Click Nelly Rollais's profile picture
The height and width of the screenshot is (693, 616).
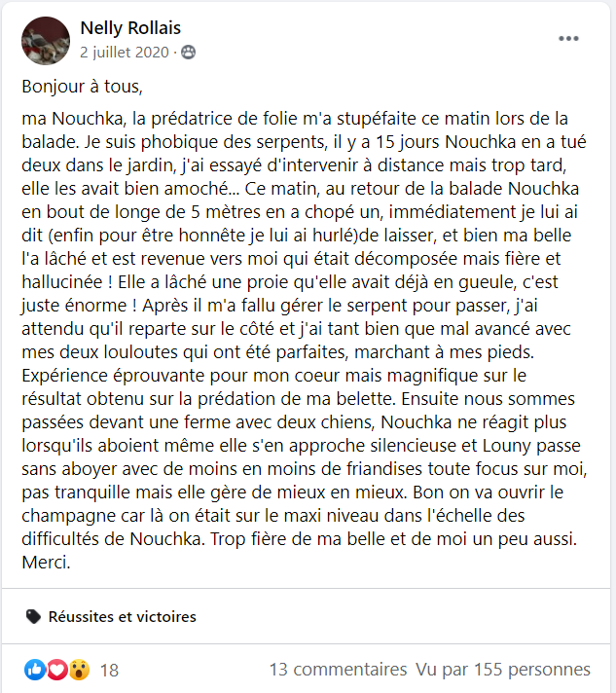(x=46, y=40)
